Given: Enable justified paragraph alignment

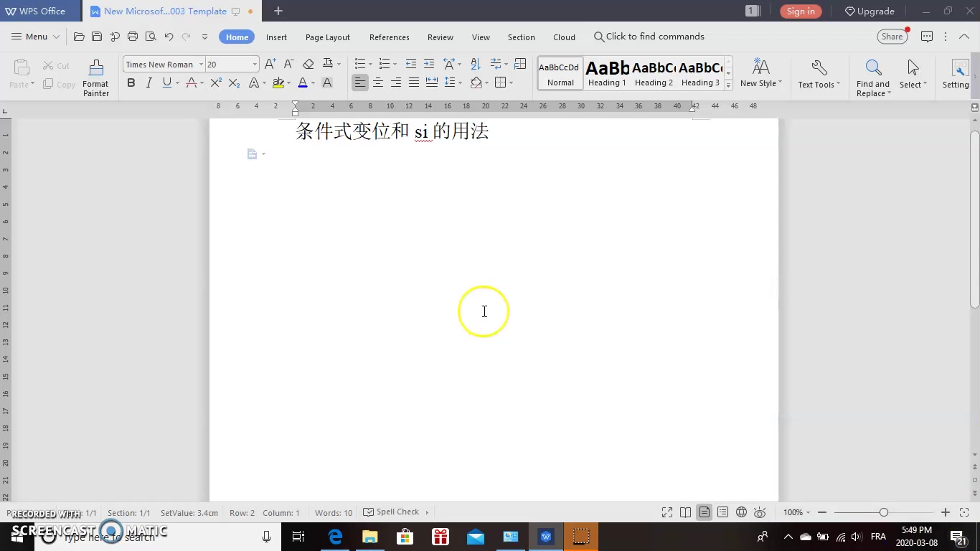Looking at the screenshot, I should pyautogui.click(x=414, y=83).
